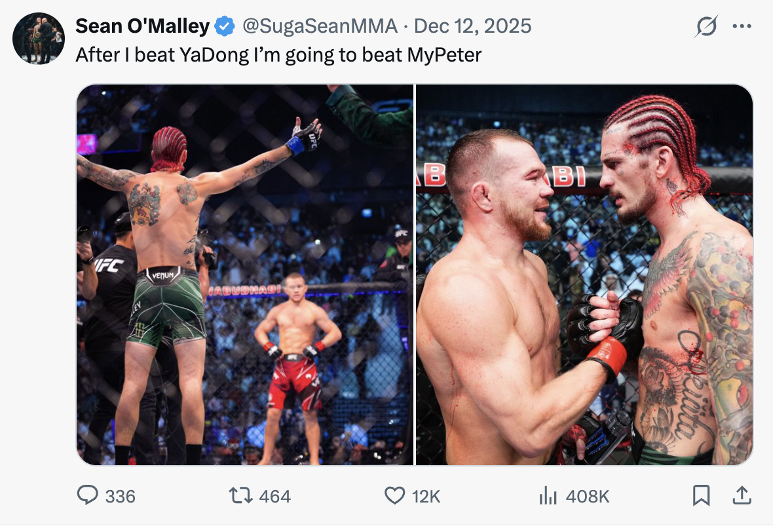This screenshot has height=532, width=773.
Task: Click the post text about YaDong
Action: click(278, 54)
